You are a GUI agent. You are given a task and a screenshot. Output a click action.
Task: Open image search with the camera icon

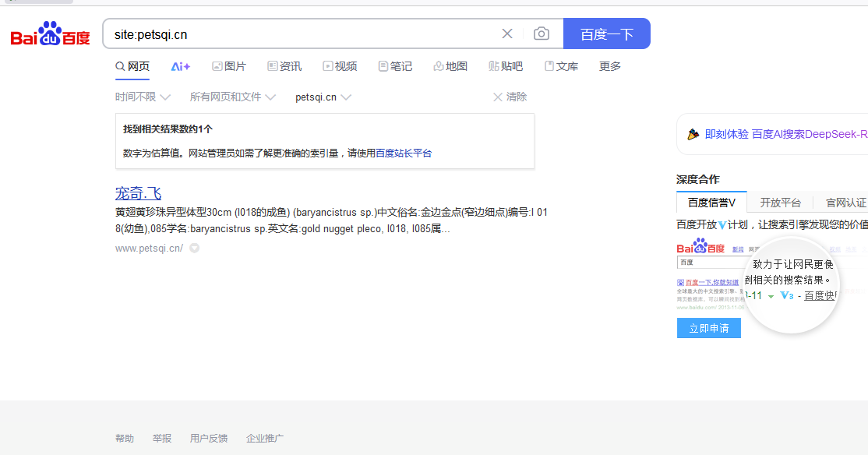542,34
